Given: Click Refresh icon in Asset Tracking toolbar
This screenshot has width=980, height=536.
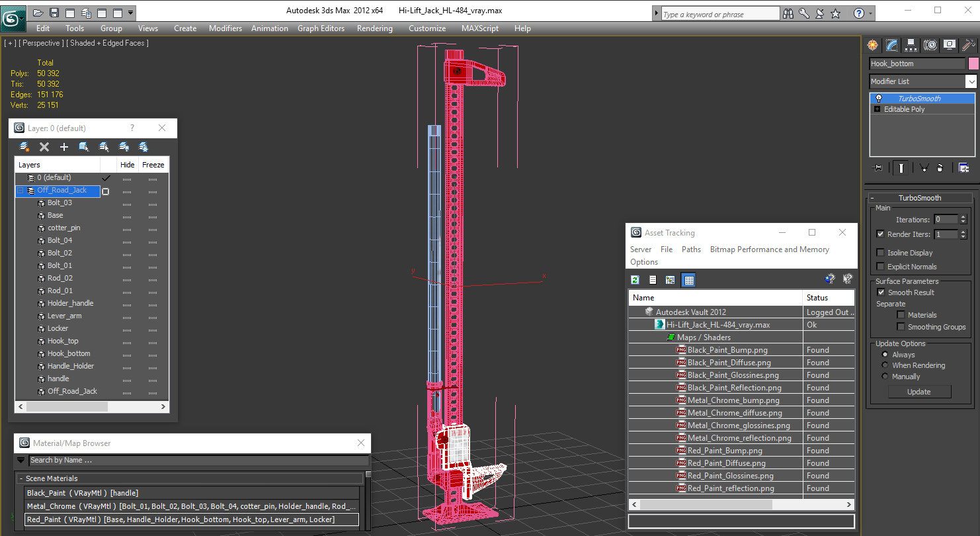Looking at the screenshot, I should click(x=635, y=280).
